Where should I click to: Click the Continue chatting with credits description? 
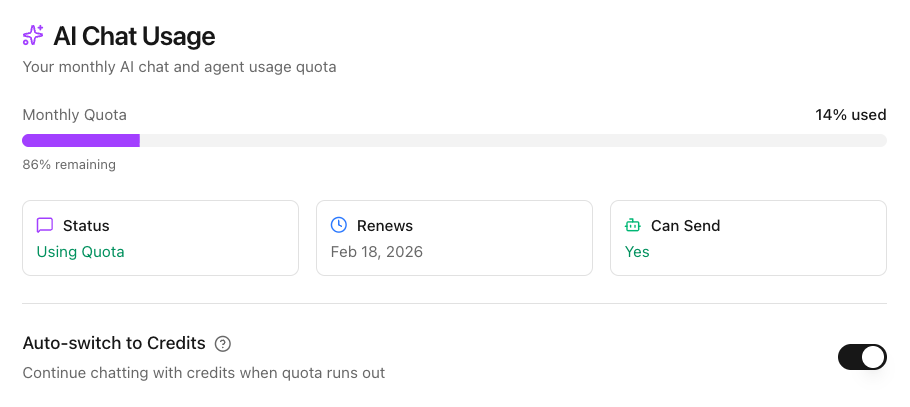point(204,373)
